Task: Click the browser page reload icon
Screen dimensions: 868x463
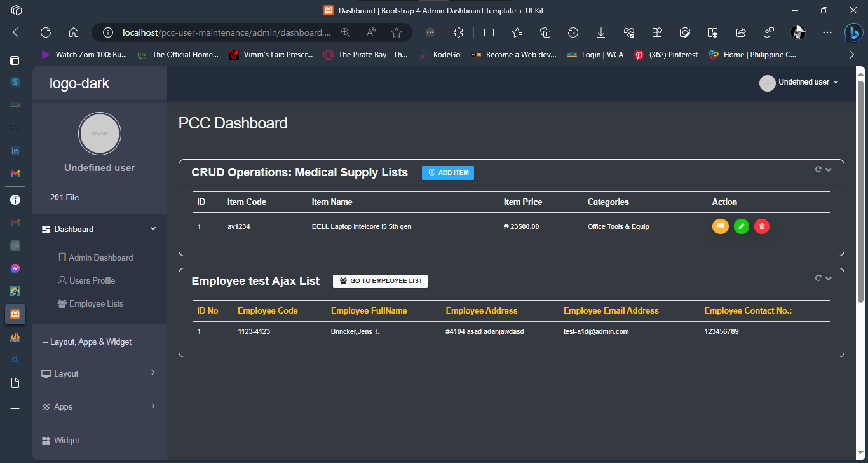Action: [x=46, y=32]
